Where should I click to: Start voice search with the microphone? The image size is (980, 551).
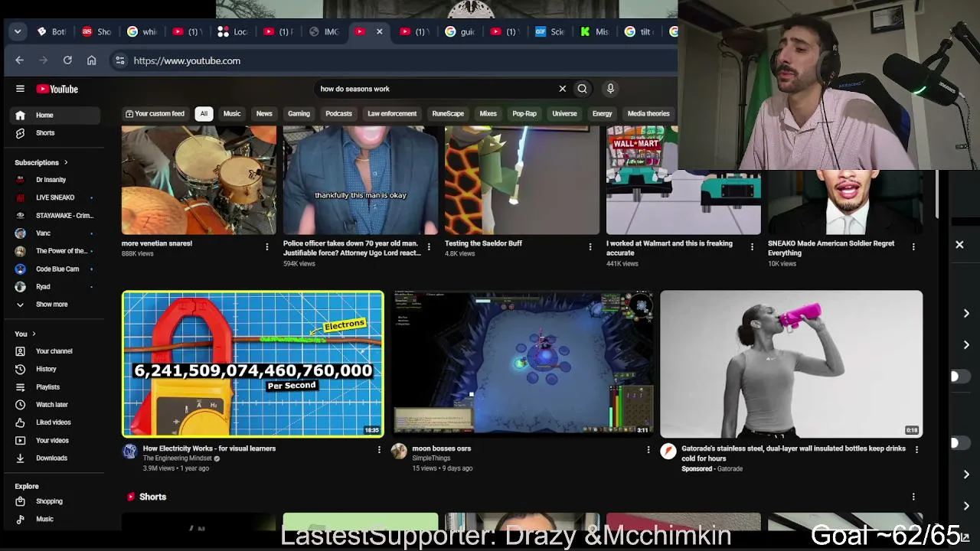[610, 89]
